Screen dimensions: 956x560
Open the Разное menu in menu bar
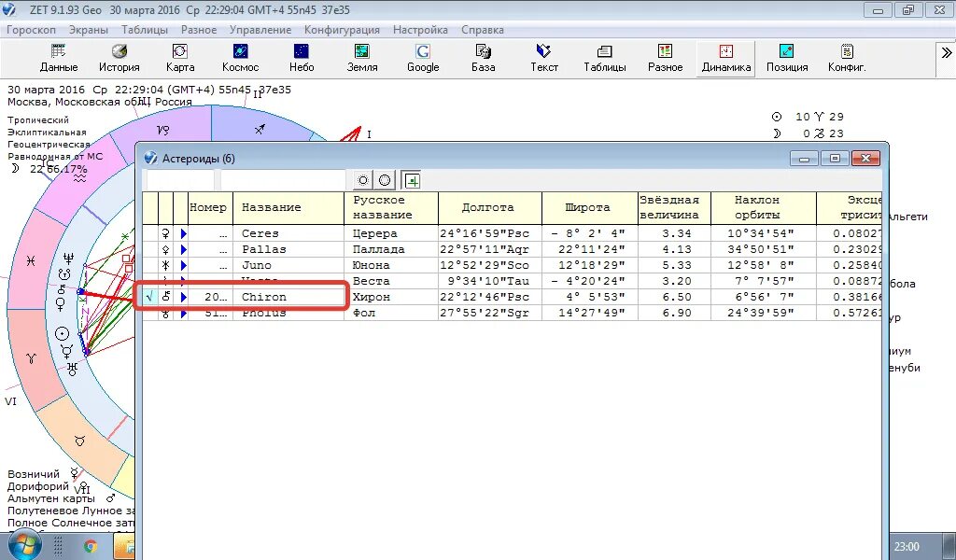point(199,30)
